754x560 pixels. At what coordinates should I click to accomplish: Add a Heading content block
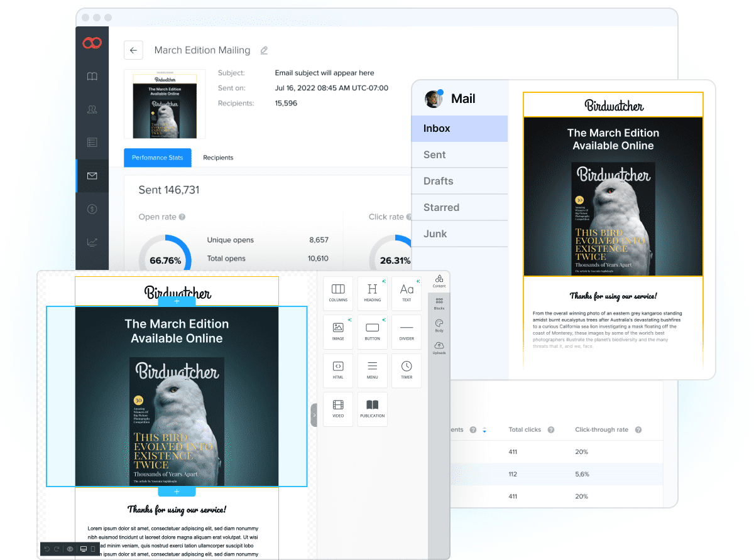[373, 293]
